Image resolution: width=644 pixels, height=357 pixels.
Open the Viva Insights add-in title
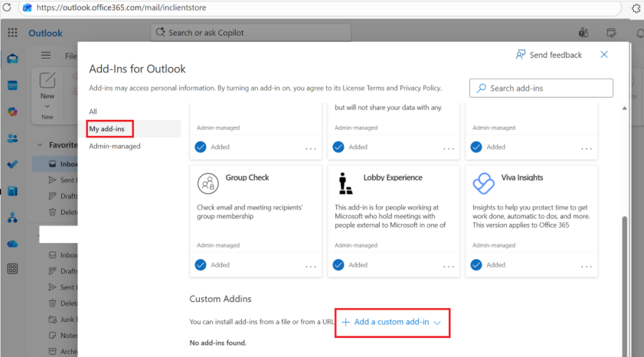pyautogui.click(x=522, y=177)
